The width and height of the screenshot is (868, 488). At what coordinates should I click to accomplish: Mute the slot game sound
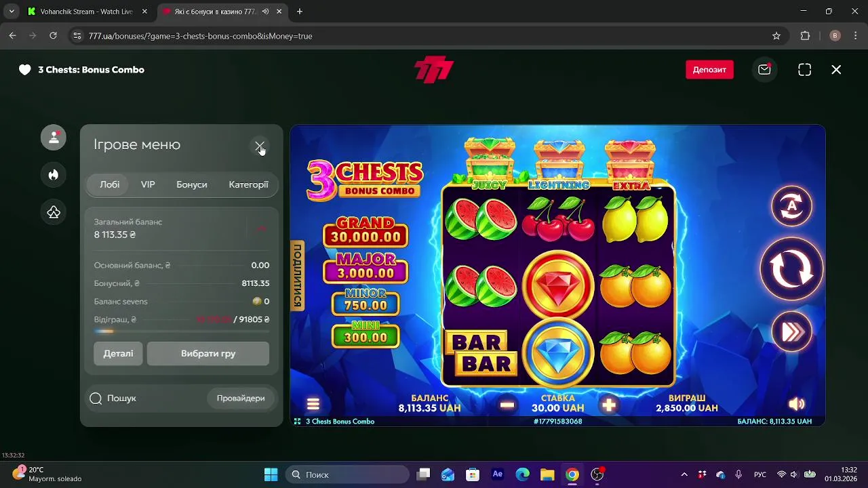[796, 404]
